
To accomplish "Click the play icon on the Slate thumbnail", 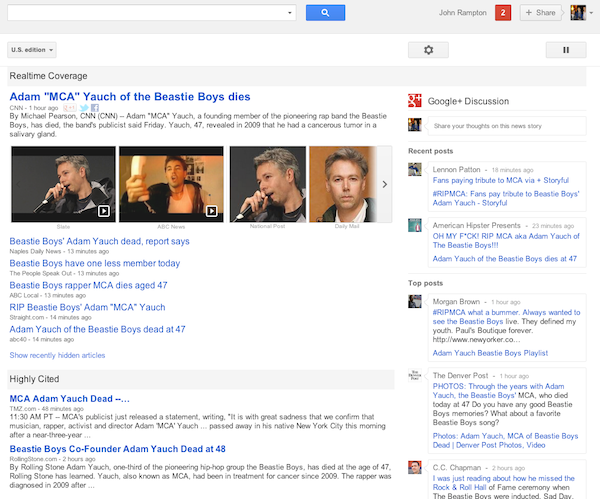I will point(103,211).
